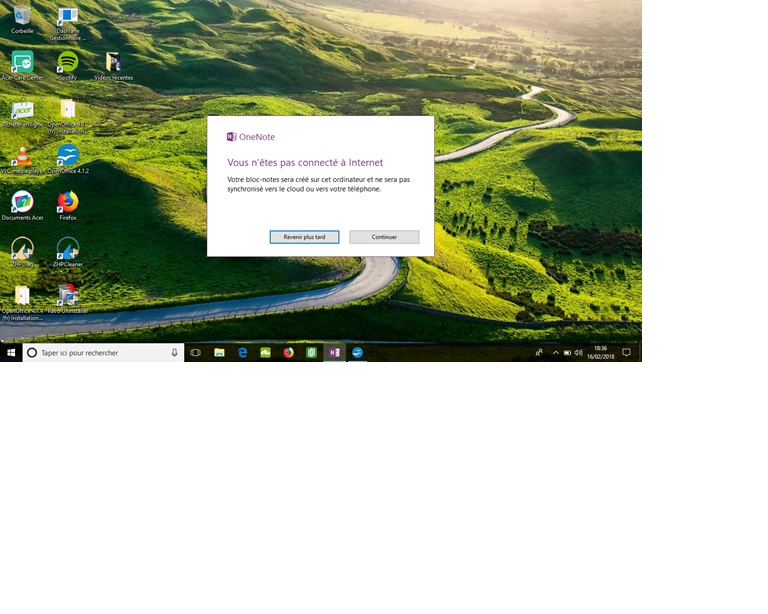Open Task View from the taskbar
The image size is (768, 614).
pyautogui.click(x=195, y=353)
